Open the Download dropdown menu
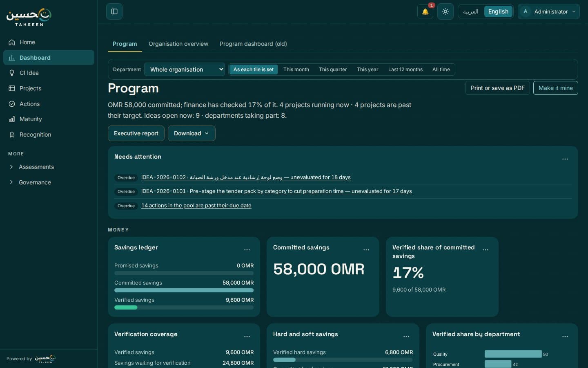 pyautogui.click(x=192, y=133)
